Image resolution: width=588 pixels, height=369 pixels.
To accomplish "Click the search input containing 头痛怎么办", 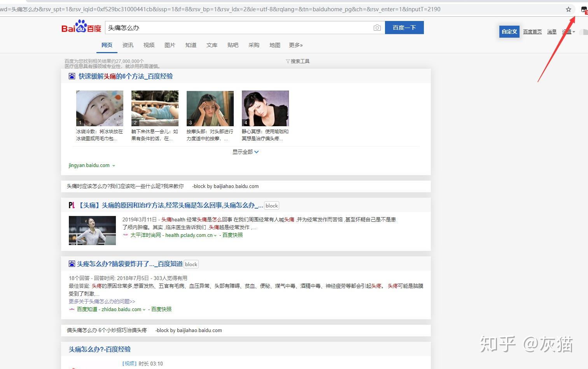I will [237, 28].
